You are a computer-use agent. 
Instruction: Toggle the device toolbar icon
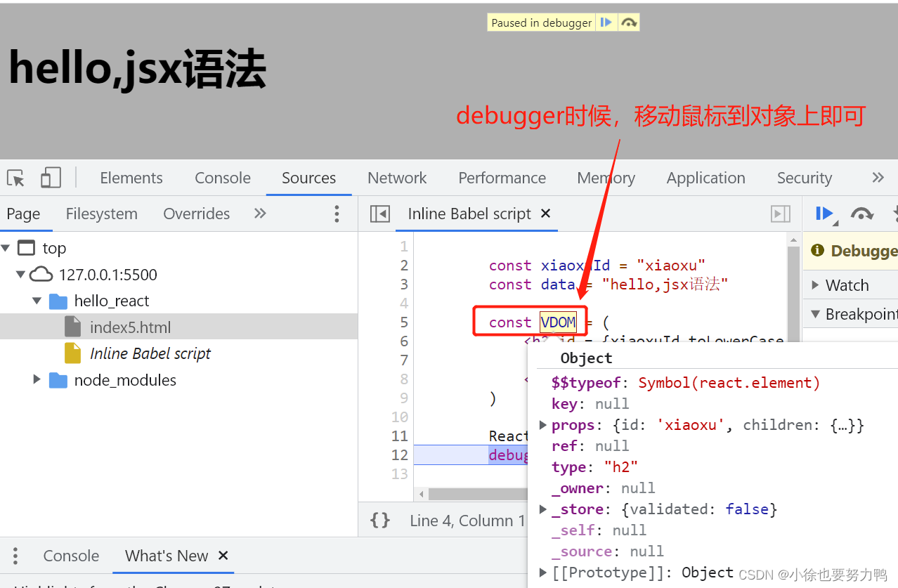[x=51, y=178]
